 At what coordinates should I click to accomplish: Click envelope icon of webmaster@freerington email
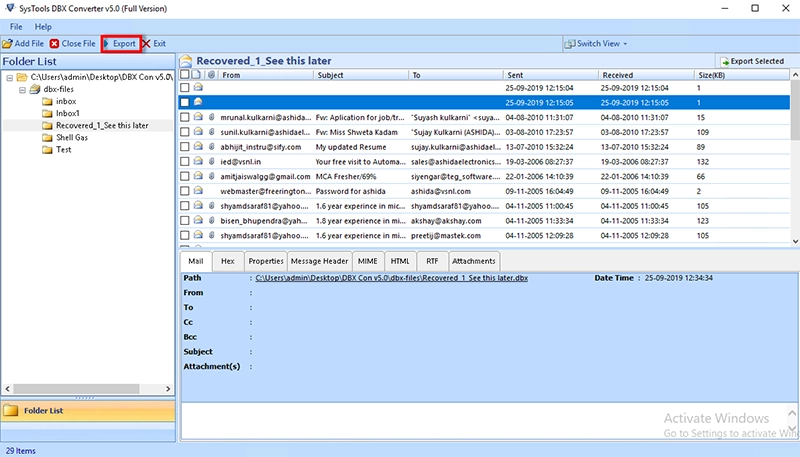(x=198, y=191)
